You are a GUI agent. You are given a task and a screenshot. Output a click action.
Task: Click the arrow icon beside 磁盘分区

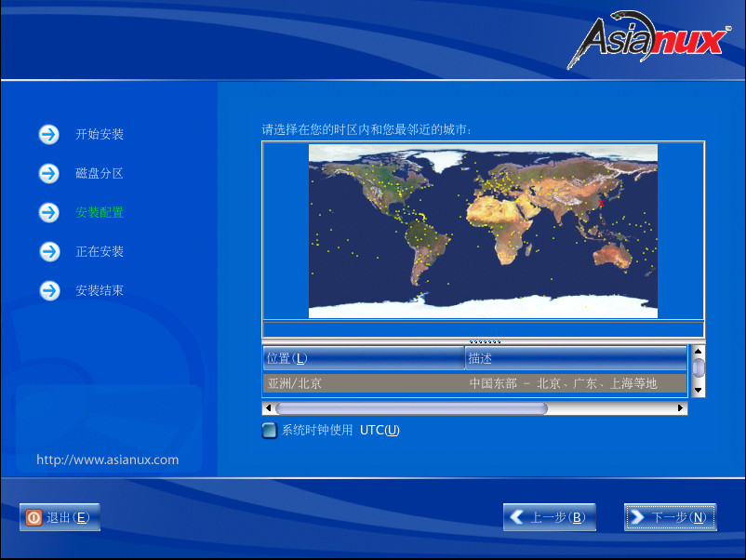[x=48, y=173]
